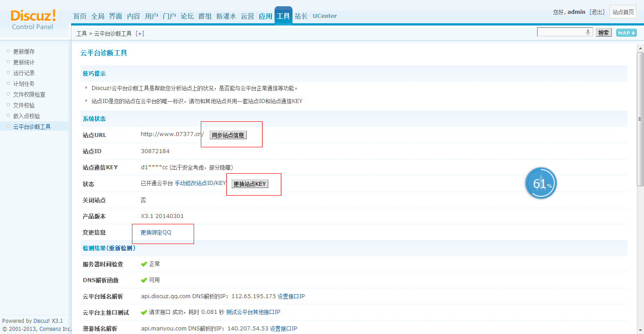644x334 pixels.
Task: Click the IP address 140.207.54.53
Action: click(x=248, y=329)
